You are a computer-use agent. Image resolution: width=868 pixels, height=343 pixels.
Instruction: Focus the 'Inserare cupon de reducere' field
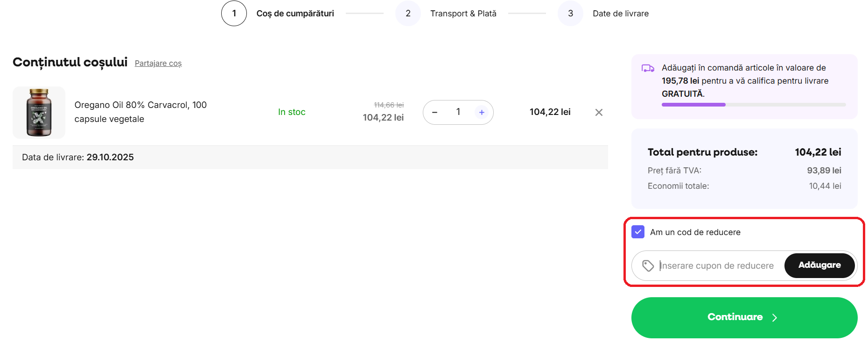(x=719, y=266)
